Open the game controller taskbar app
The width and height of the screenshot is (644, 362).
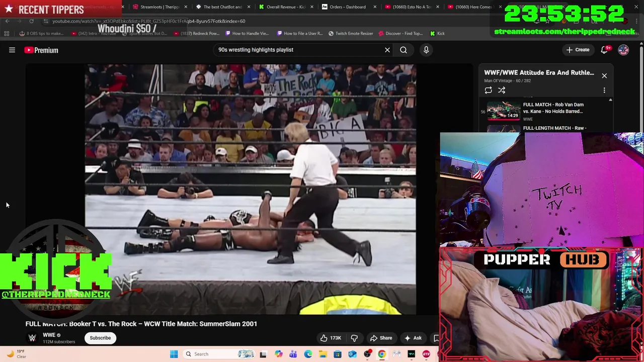coord(396,354)
